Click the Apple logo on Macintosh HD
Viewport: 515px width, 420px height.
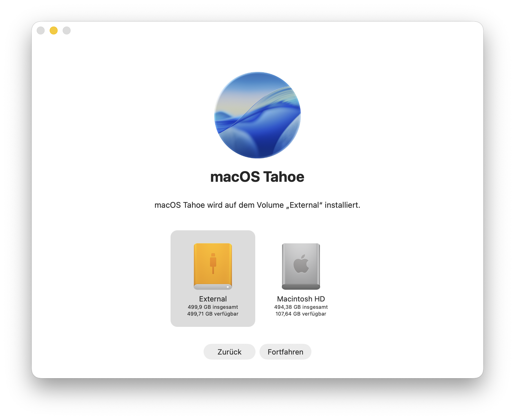[301, 264]
